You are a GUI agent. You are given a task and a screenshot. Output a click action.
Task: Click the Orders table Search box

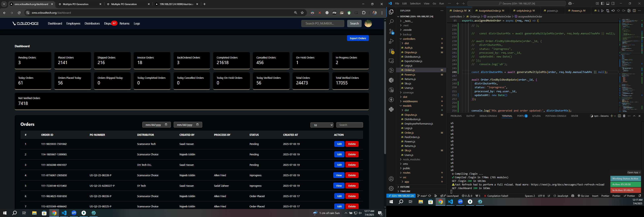click(350, 125)
